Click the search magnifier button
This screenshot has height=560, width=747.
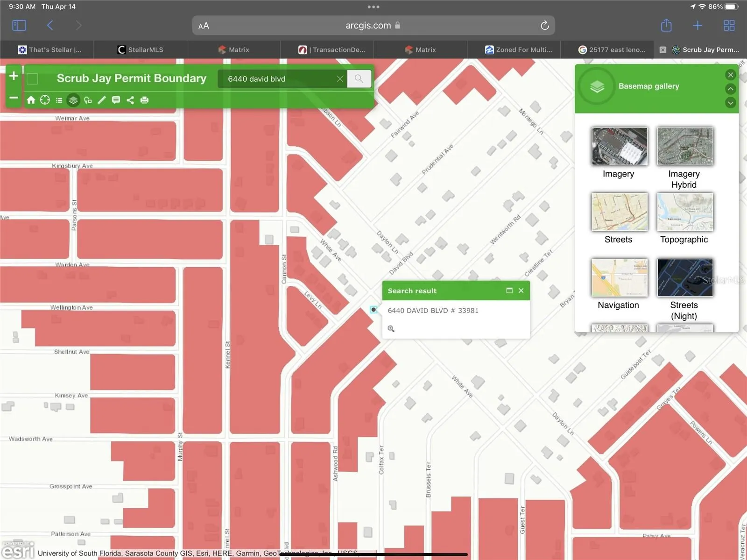[x=359, y=78]
